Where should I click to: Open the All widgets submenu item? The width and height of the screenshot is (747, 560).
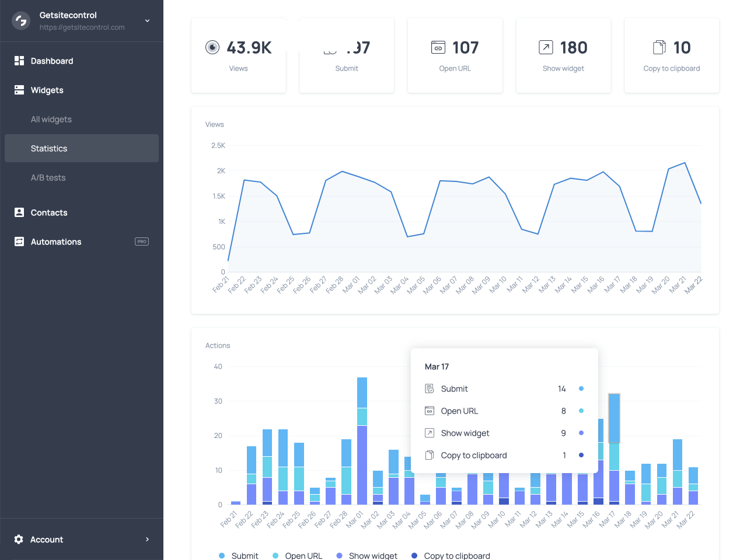[x=51, y=119]
